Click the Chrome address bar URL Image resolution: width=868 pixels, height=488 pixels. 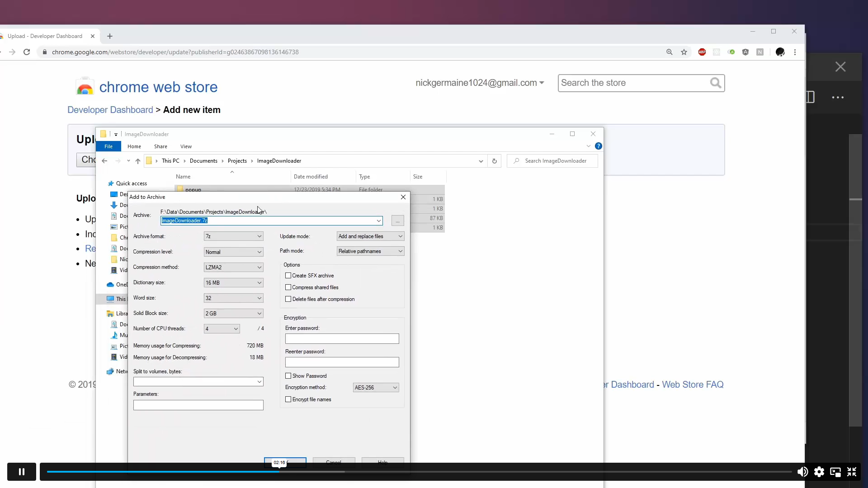[175, 52]
